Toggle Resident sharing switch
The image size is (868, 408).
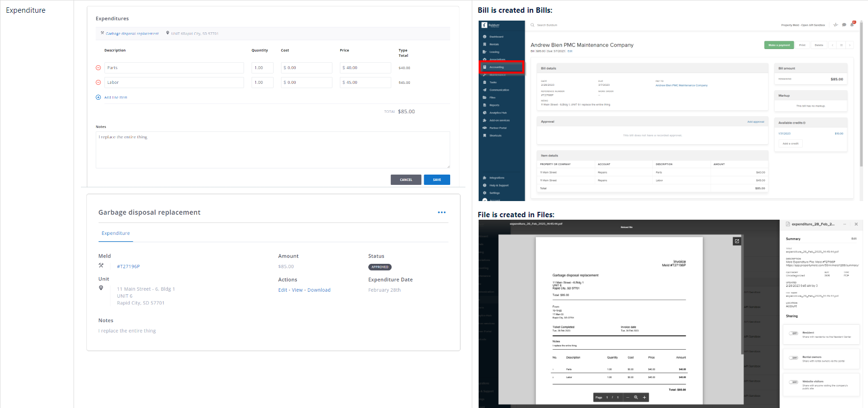pos(793,333)
